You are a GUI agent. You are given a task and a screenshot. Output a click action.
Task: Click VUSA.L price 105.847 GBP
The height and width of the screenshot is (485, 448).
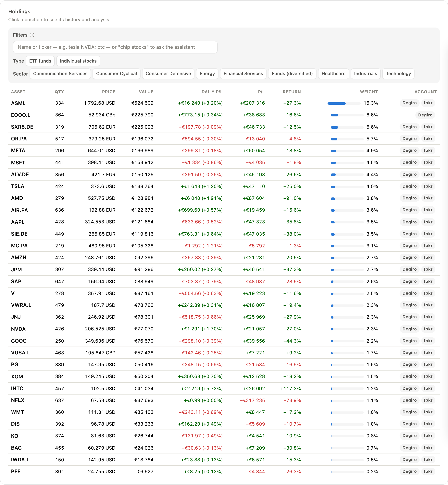100,353
